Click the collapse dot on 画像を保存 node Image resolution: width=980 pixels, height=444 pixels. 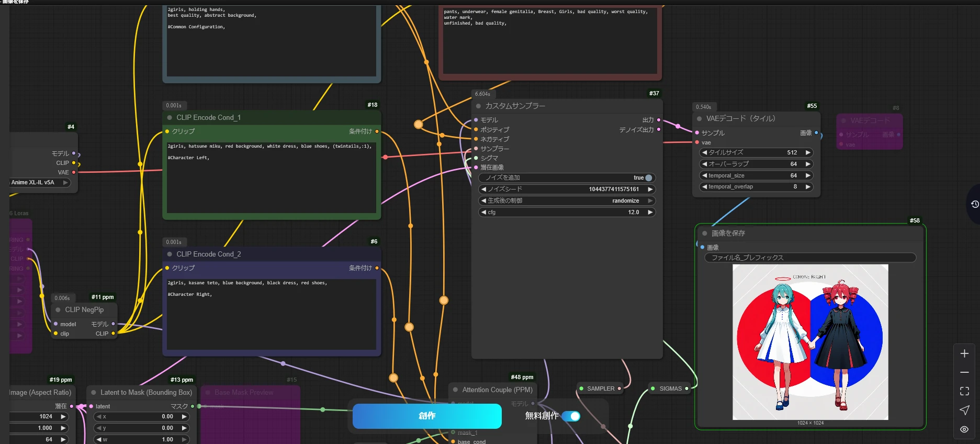[705, 234]
